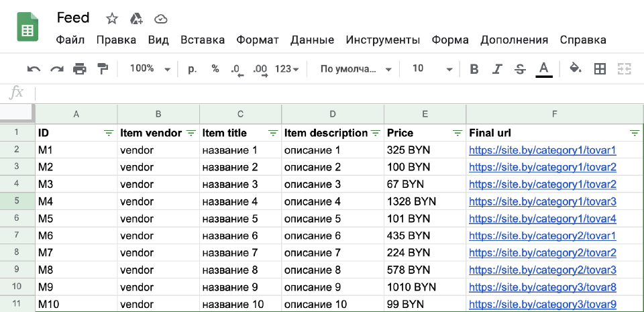This screenshot has width=644, height=312.
Task: Click the formula bar input
Action: tap(339, 94)
